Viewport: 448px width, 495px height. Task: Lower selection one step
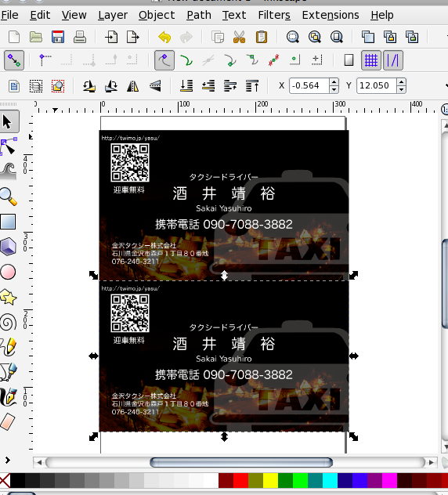(208, 86)
